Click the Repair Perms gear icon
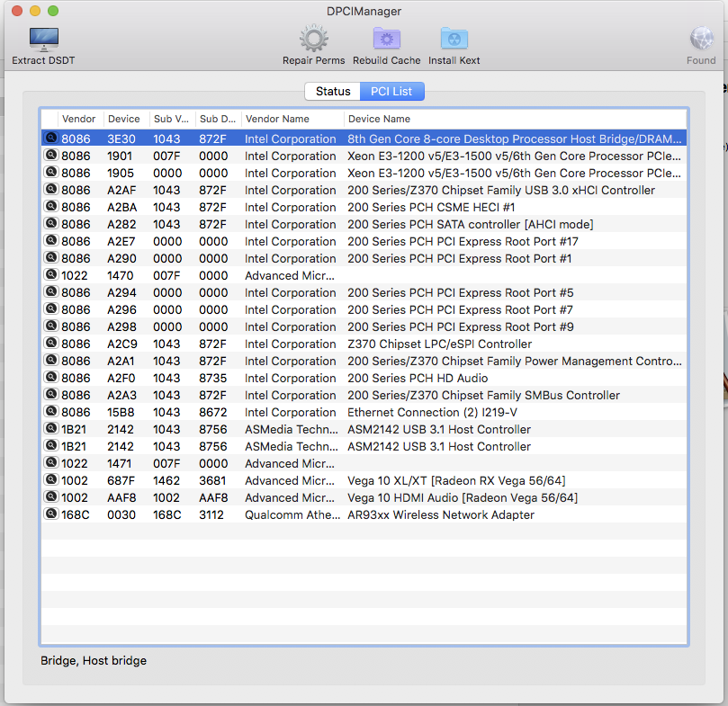The image size is (728, 706). pos(314,39)
